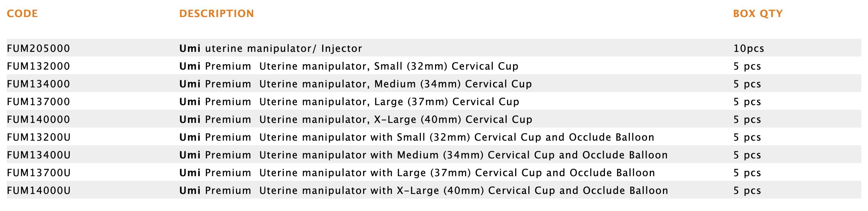Select product code FUM137000
The height and width of the screenshot is (211, 868).
point(38,102)
